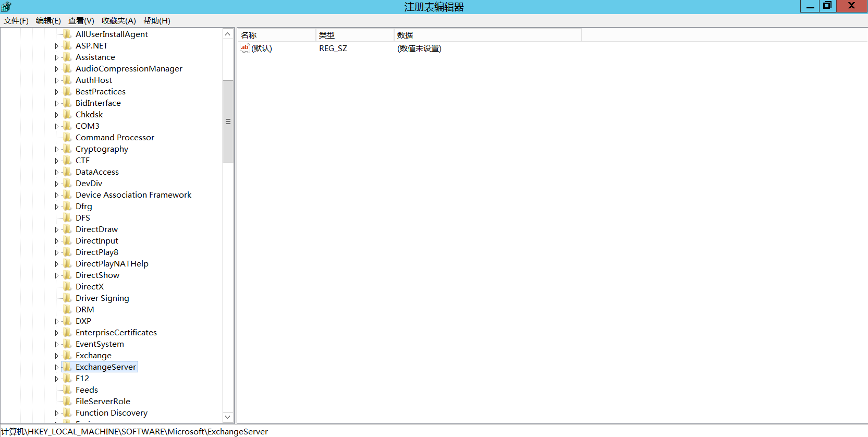Open the 帮助(H) menu

(x=157, y=21)
